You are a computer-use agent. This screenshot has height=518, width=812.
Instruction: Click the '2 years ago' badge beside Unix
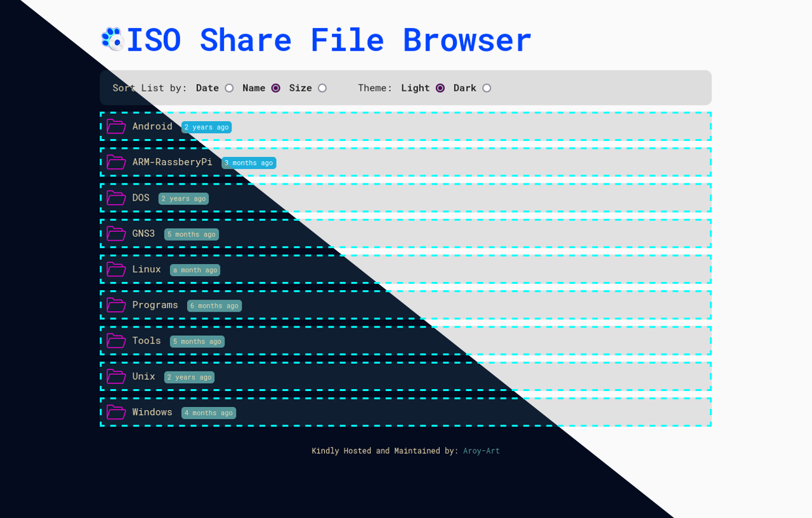point(189,377)
